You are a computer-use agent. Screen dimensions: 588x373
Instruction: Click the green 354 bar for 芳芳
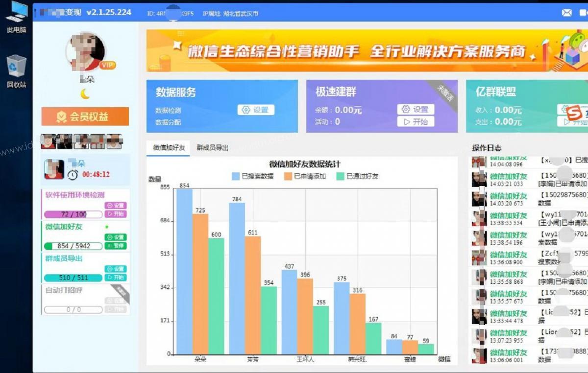(269, 320)
